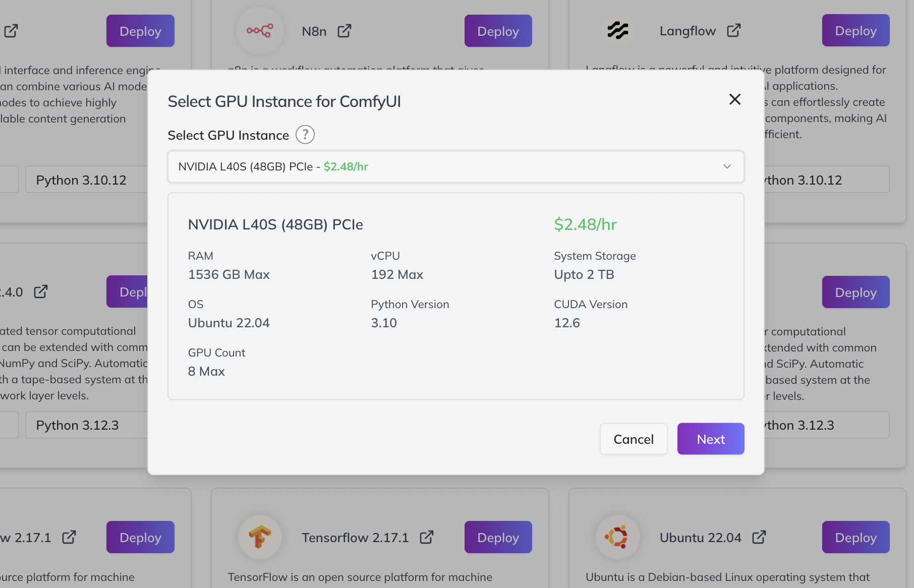Select the $2.48/hr price in details panel

(x=585, y=224)
